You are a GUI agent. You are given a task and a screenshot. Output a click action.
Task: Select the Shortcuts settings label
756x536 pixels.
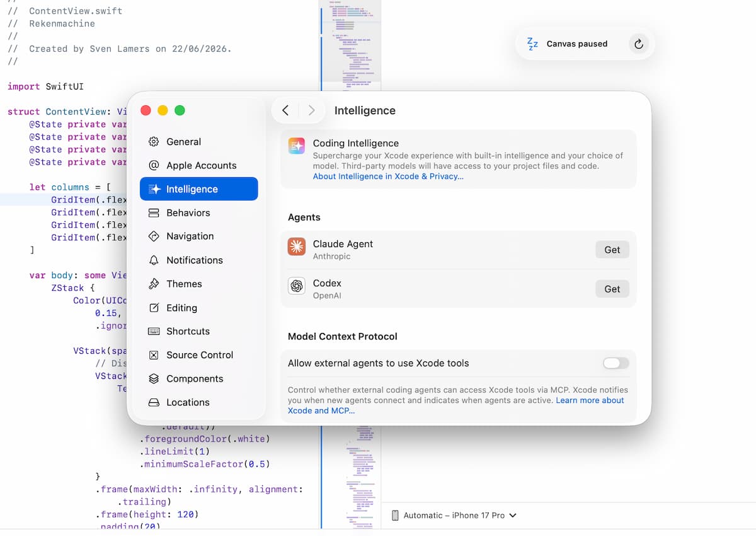188,331
